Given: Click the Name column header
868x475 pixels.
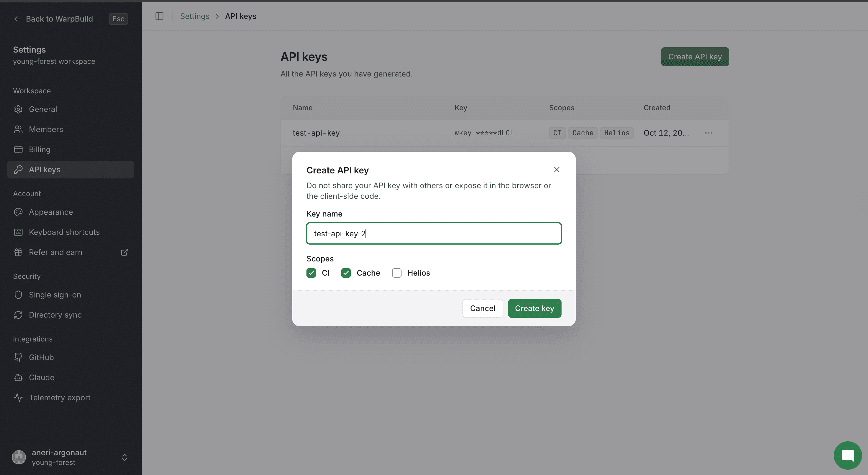Looking at the screenshot, I should click(302, 108).
